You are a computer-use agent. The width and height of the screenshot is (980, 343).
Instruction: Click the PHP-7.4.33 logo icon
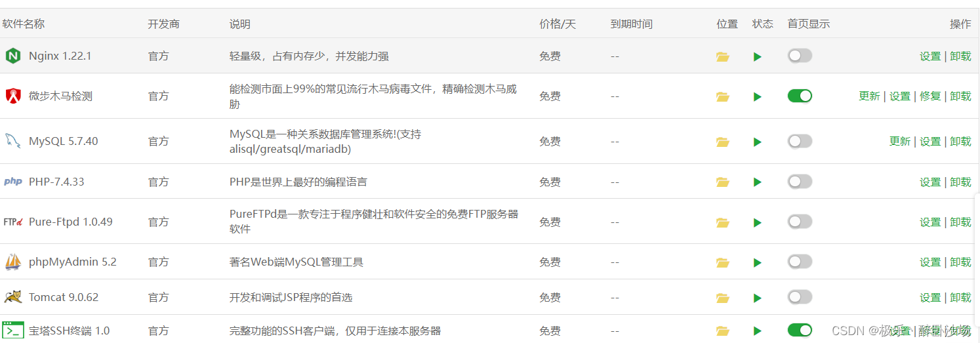(x=13, y=182)
